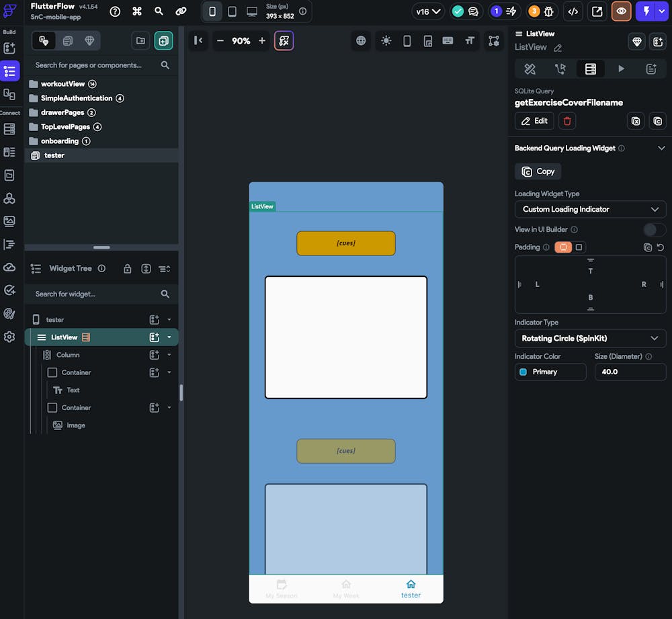Viewport: 672px width, 619px height.
Task: Open Settings gear in left sidebar
Action: (9, 337)
